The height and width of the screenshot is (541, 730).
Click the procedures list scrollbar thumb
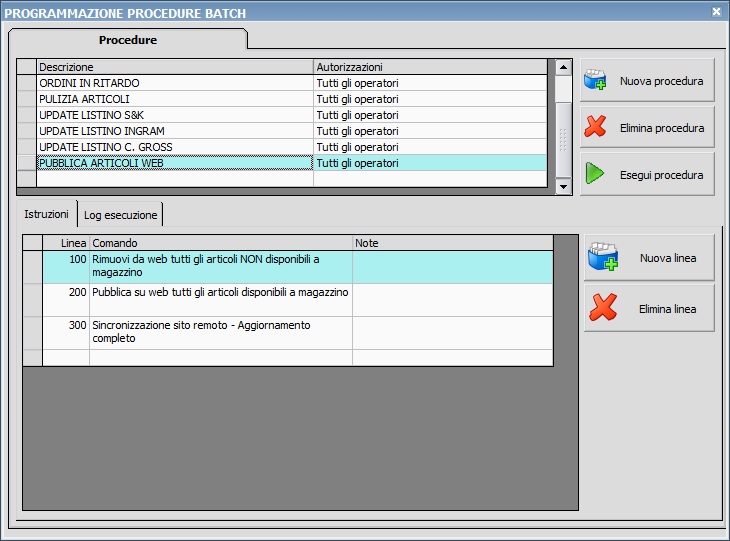point(563,139)
